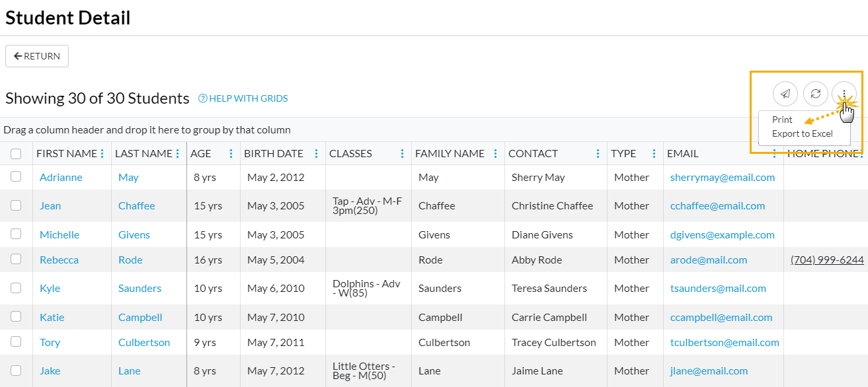Check the box for Michelle Givens

tap(16, 234)
